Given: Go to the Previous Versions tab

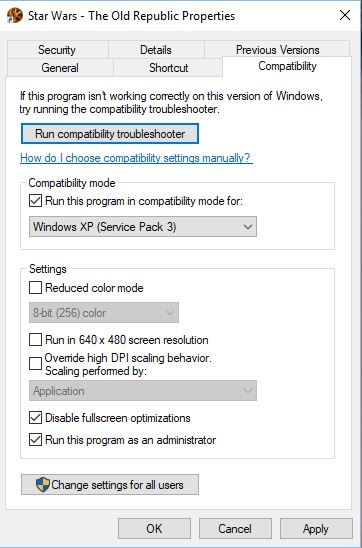Looking at the screenshot, I should [x=277, y=50].
